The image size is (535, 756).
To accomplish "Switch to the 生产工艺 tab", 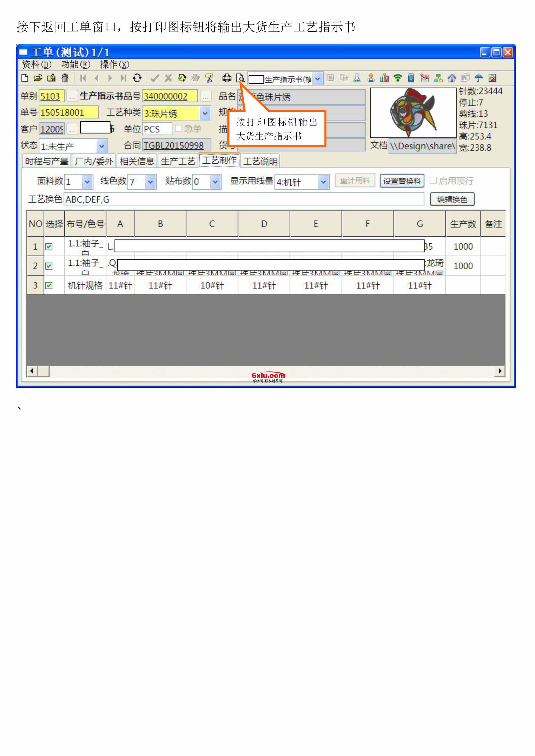I will (178, 161).
